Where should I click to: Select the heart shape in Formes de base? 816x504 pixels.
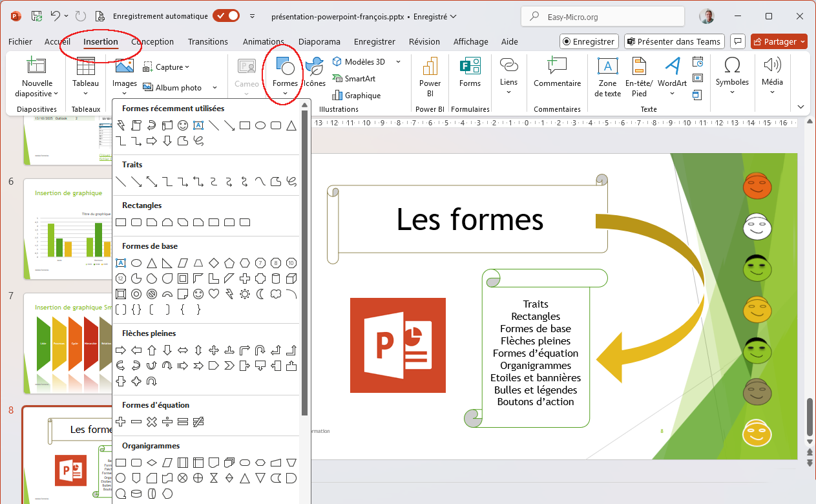(213, 294)
